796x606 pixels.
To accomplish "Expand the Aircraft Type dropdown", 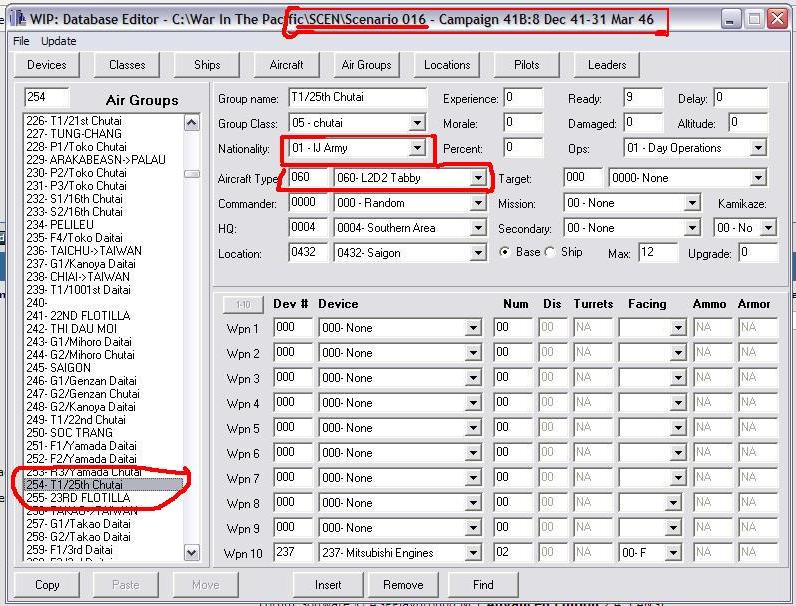I will pyautogui.click(x=478, y=178).
